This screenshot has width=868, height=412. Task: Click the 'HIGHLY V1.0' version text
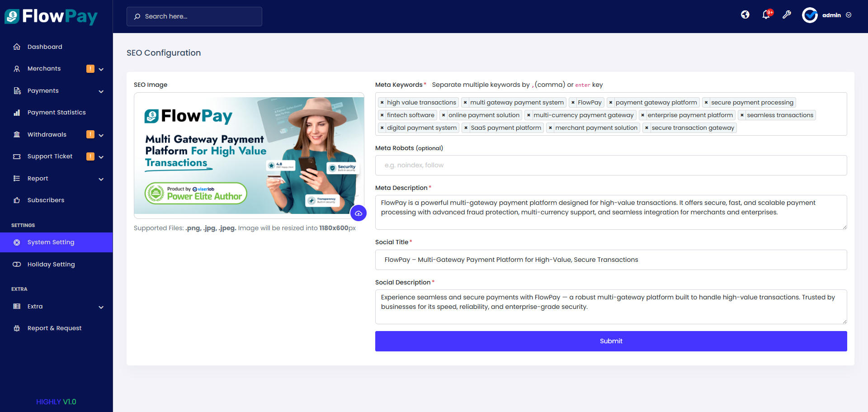coord(56,402)
